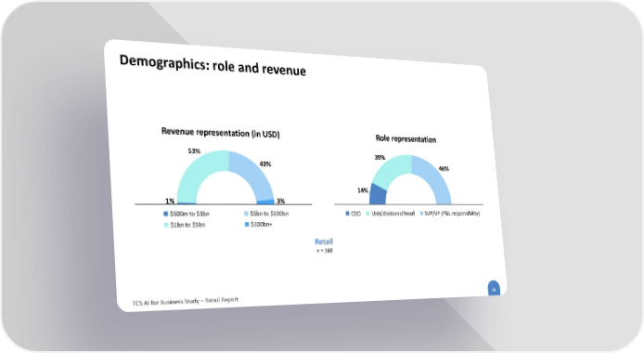Screen dimensions: 644x353
Task: Click the SVP/VP legend swatch
Action: click(421, 214)
